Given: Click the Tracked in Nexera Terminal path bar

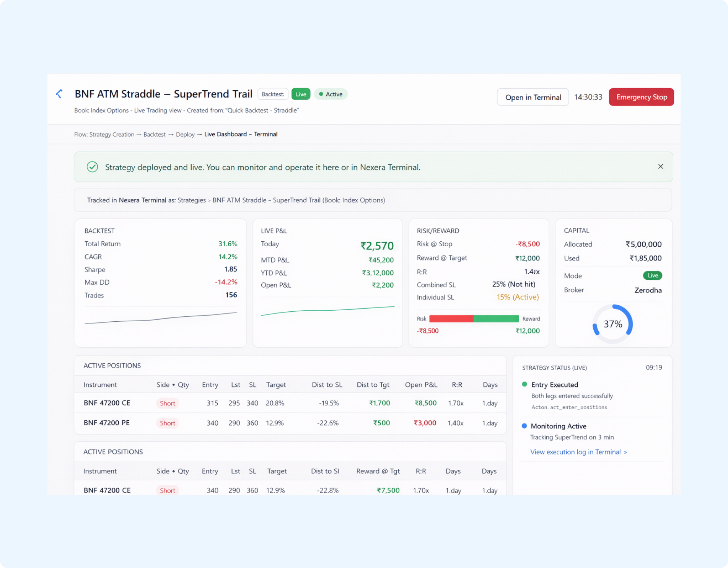Looking at the screenshot, I should click(373, 200).
